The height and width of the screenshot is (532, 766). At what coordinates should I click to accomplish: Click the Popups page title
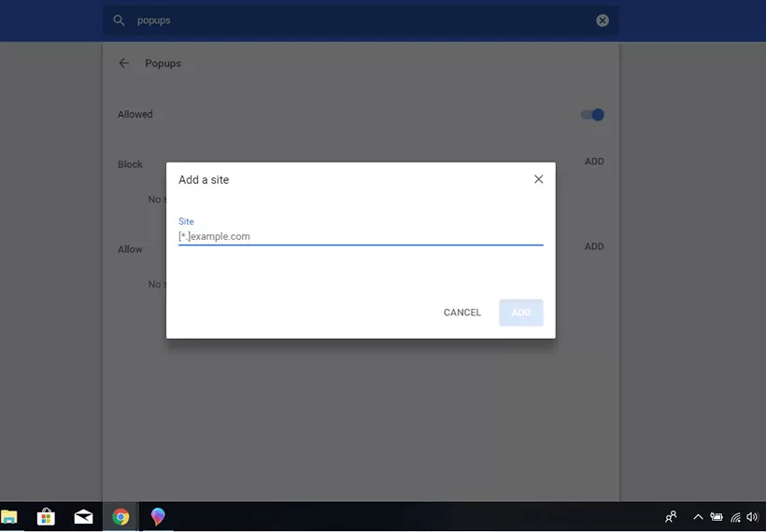pyautogui.click(x=163, y=63)
